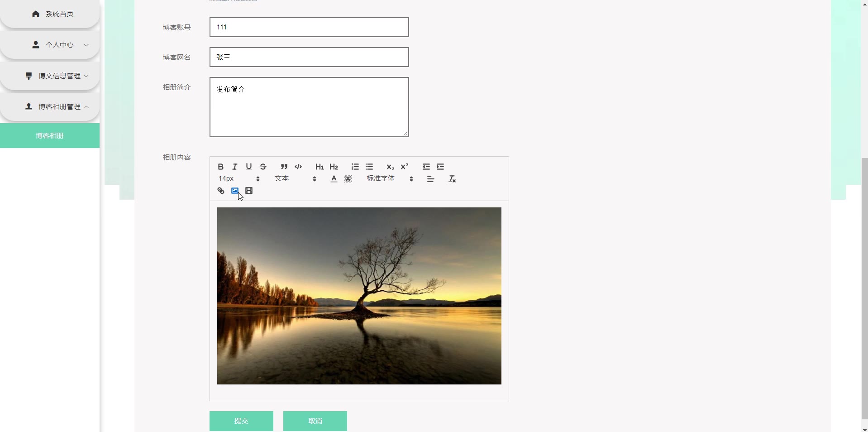Focus the 博客网名 input field

coord(309,57)
